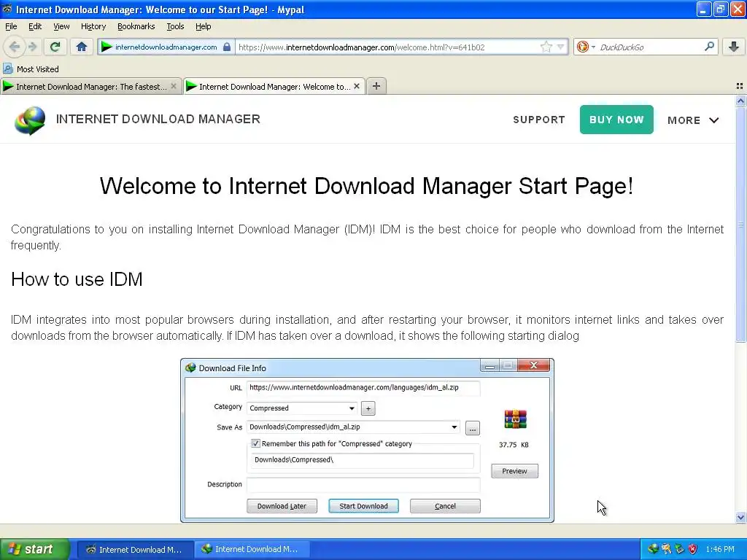Viewport: 747px width, 560px height.
Task: Click the Most Visited bookmarks icon
Action: [x=7, y=69]
